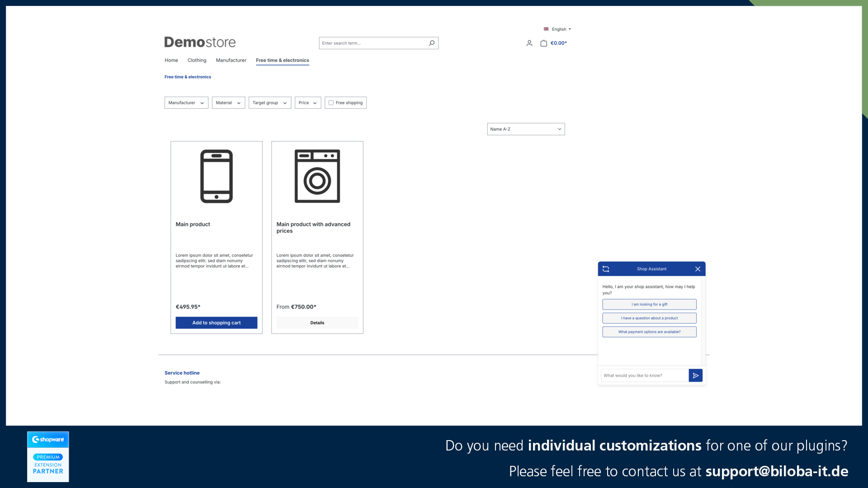The height and width of the screenshot is (488, 868).
Task: Choose 'I have a question about a product'
Action: (649, 318)
